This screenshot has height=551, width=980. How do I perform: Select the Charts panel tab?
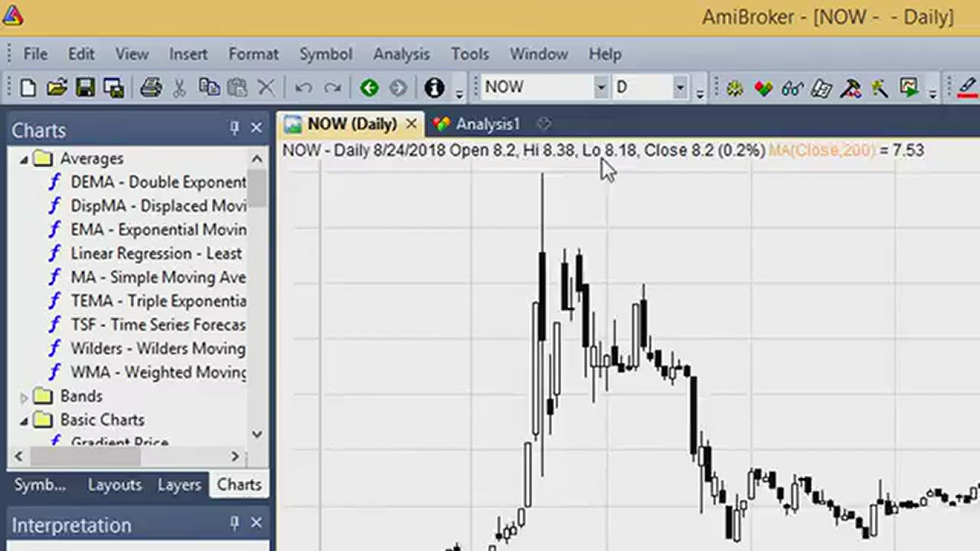239,485
